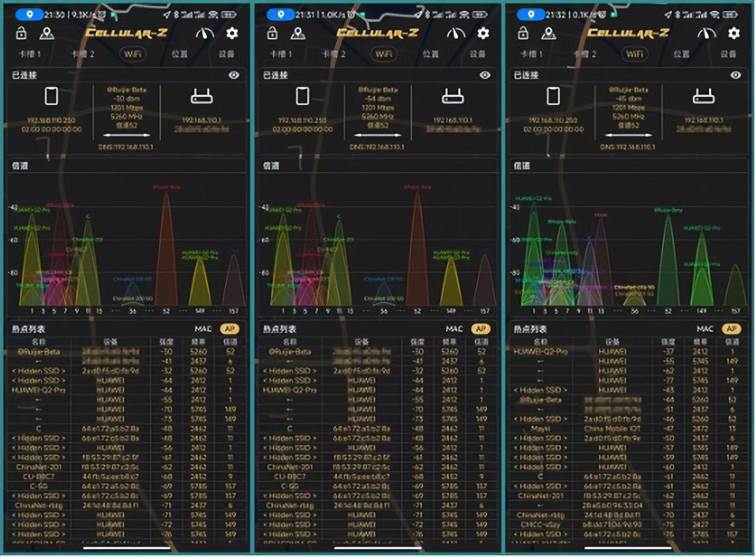Toggle the eye icon beside 已连接 in the 21:32 screen
Image resolution: width=756 pixels, height=557 pixels.
(x=736, y=75)
